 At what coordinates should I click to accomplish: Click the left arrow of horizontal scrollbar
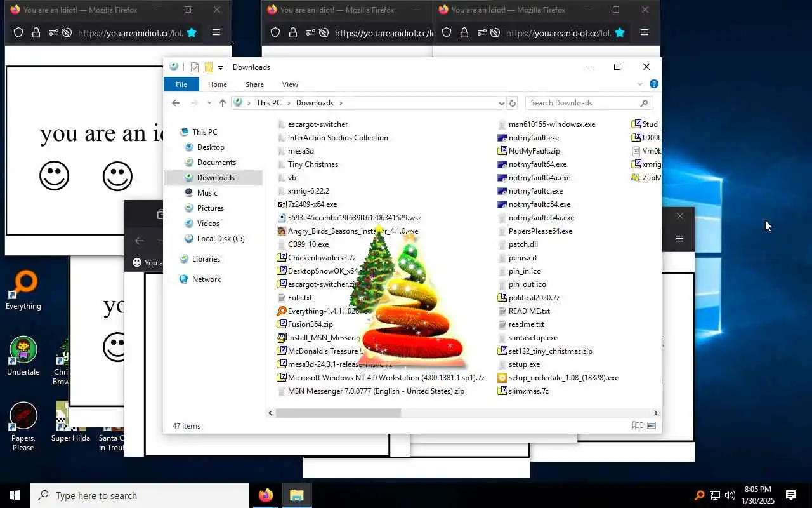click(x=270, y=413)
